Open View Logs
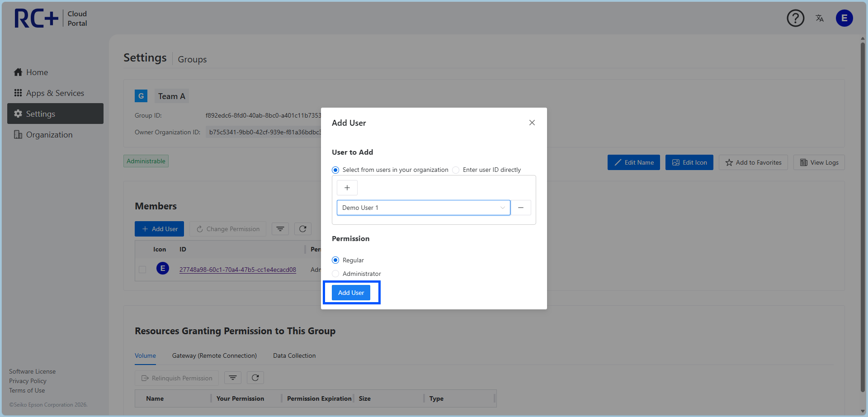The image size is (868, 417). pos(819,162)
